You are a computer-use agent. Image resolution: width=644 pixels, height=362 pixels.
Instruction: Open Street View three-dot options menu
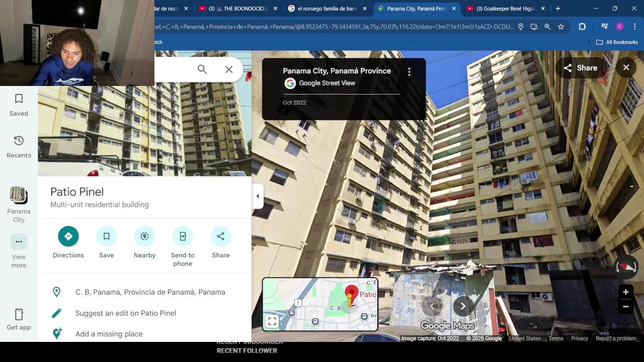409,72
